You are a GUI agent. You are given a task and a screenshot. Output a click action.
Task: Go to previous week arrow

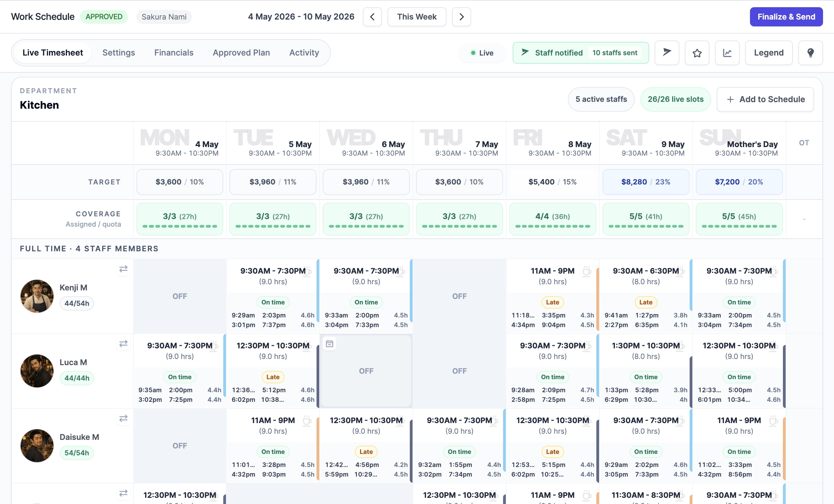pos(372,17)
